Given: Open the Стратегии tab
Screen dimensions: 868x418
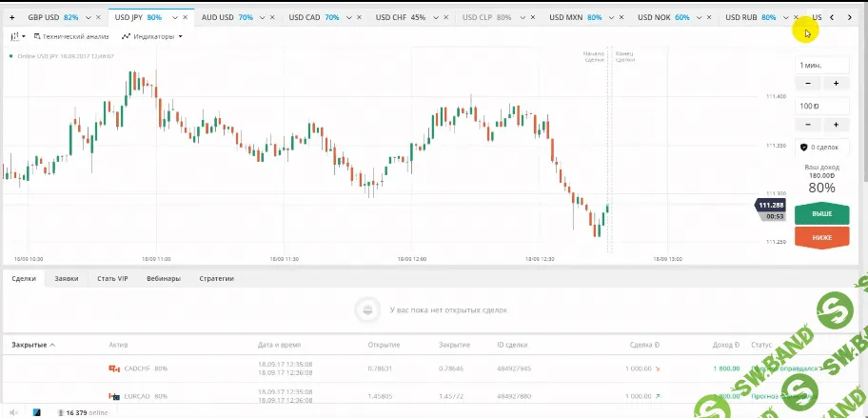Looking at the screenshot, I should click(216, 279).
